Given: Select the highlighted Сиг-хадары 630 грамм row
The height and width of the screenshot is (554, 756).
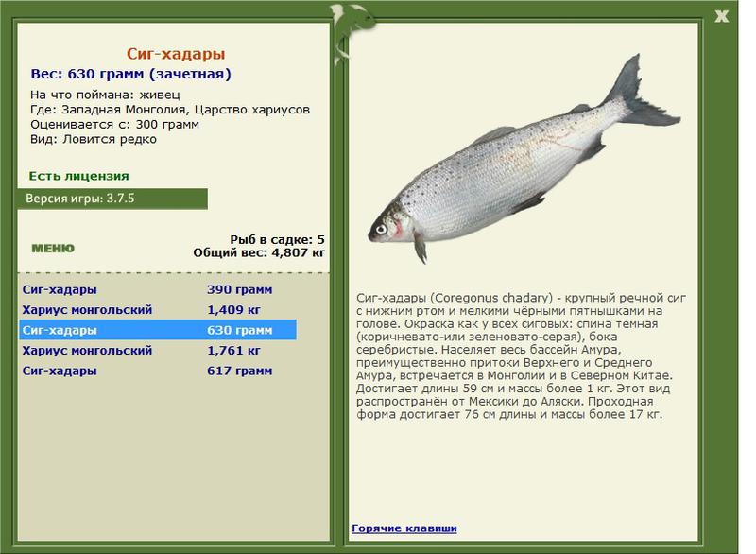Looking at the screenshot, I should (158, 330).
